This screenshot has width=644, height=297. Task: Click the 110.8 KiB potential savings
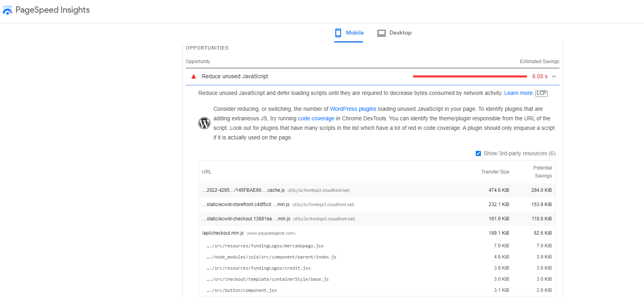click(542, 219)
